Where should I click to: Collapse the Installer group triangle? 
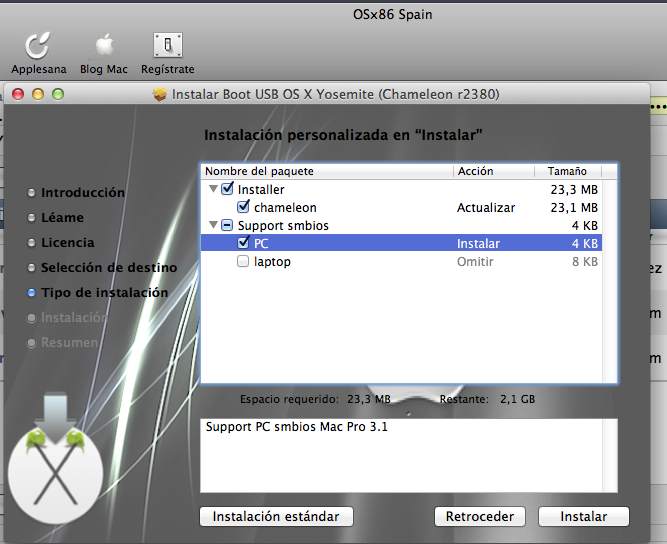coord(214,188)
